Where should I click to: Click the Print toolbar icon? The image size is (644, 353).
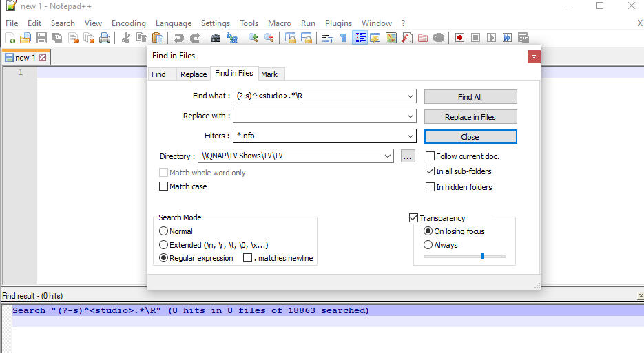coord(105,38)
